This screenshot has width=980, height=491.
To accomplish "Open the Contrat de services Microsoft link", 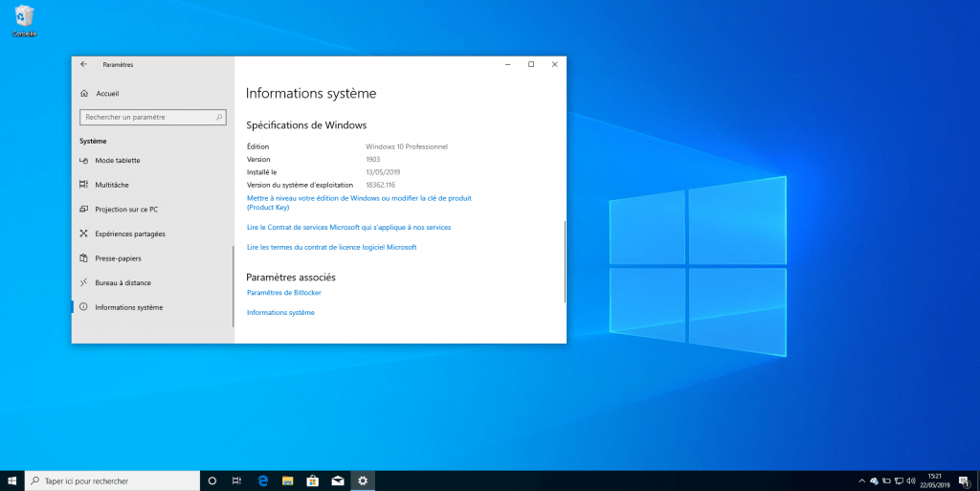I will [x=348, y=228].
